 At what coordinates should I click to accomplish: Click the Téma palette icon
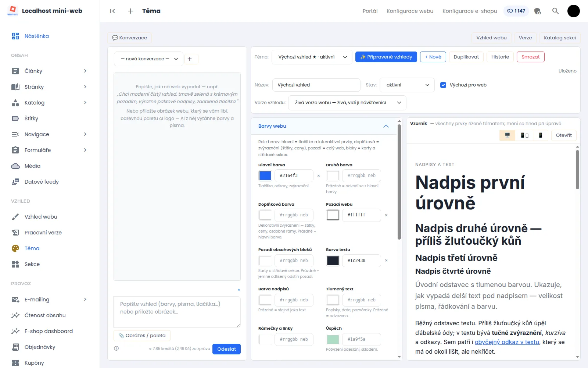(15, 248)
